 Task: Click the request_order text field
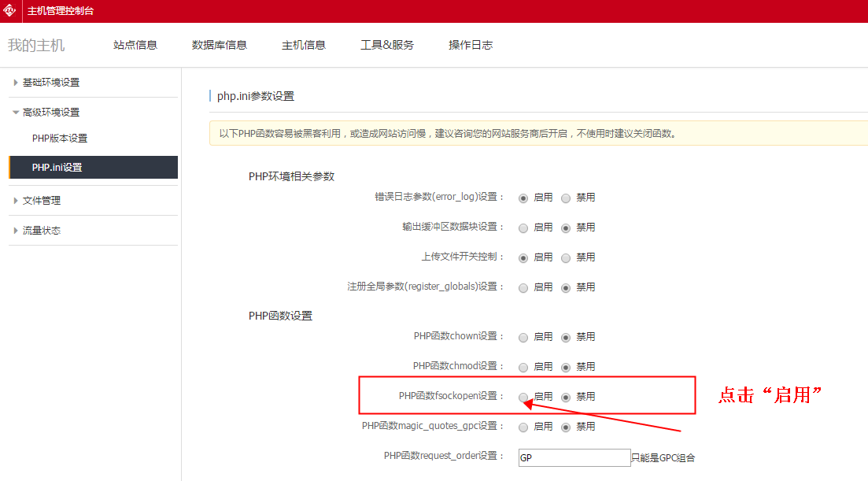[574, 457]
